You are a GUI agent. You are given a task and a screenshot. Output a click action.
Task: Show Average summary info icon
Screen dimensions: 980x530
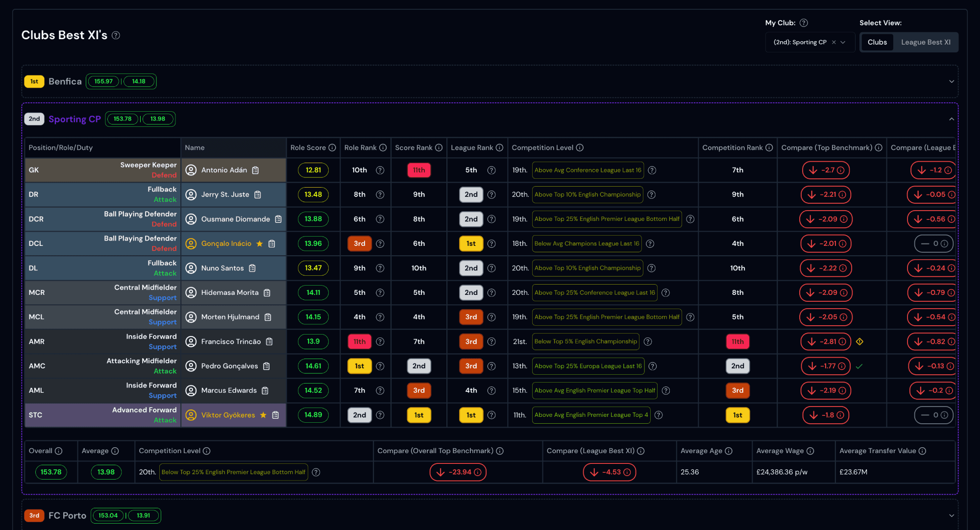[x=115, y=451]
